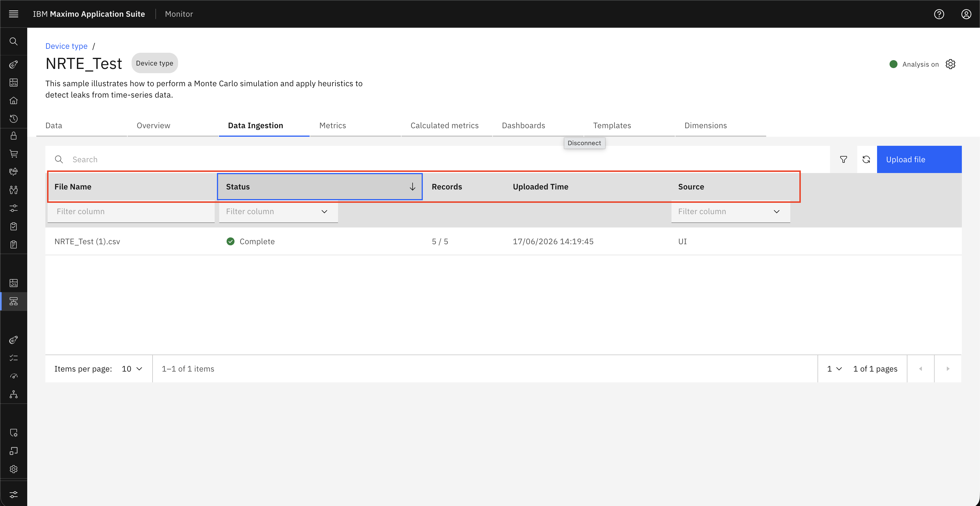The height and width of the screenshot is (506, 980).
Task: Click the magnifier icon in the table search
Action: [59, 159]
